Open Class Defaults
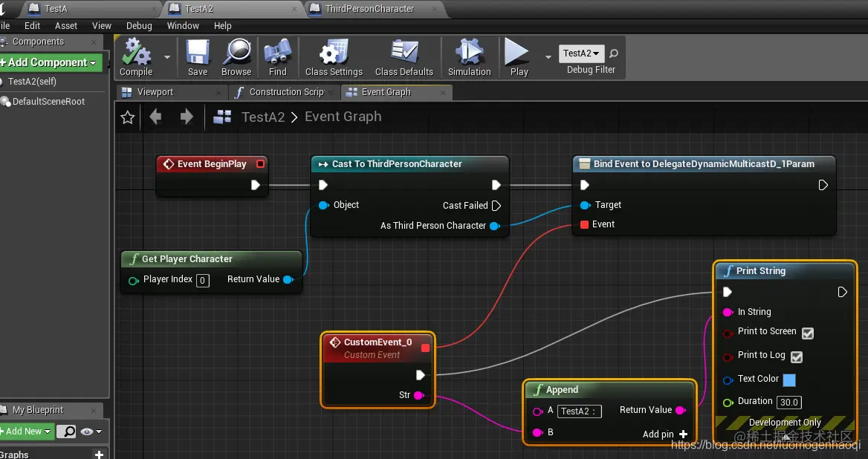Screen dimensions: 868x459 click(x=404, y=57)
